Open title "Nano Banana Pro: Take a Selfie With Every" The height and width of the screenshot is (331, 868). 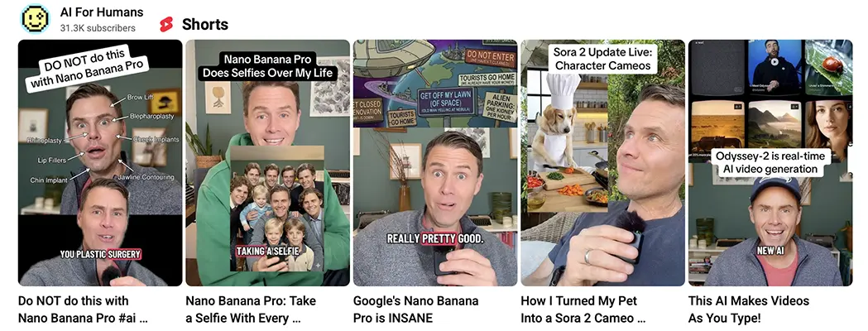click(x=251, y=309)
